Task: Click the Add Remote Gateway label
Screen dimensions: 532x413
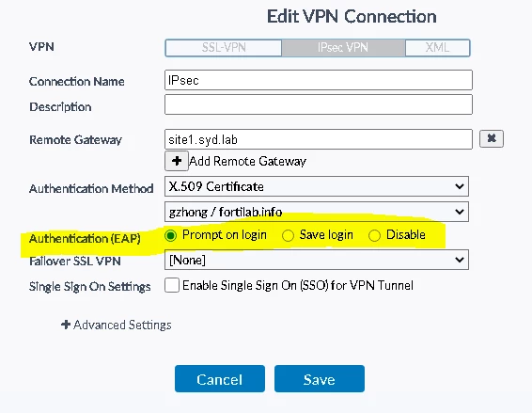Action: coord(248,161)
